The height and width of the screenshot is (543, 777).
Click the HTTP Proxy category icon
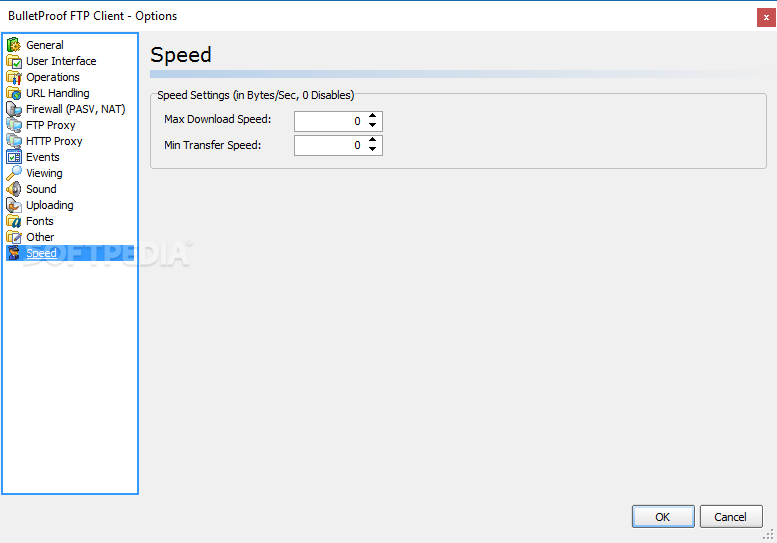click(14, 141)
